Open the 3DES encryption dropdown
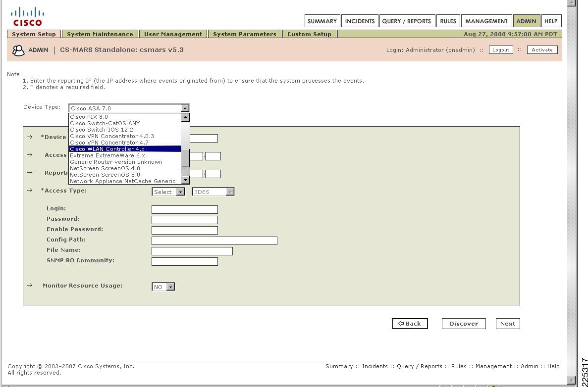The width and height of the screenshot is (588, 387). pyautogui.click(x=213, y=192)
